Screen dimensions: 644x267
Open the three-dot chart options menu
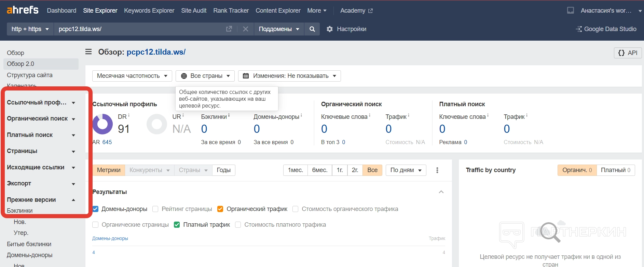coord(437,170)
